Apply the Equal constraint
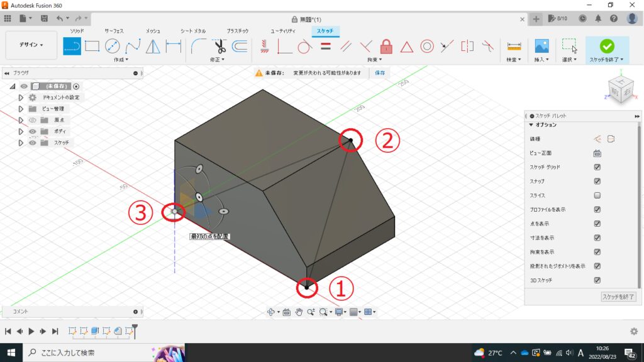644x362 pixels. point(326,46)
